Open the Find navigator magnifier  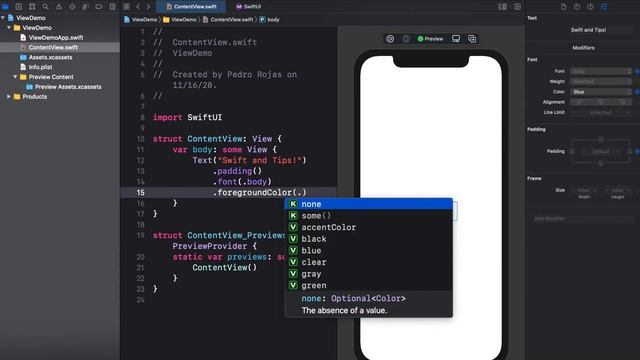[46, 7]
